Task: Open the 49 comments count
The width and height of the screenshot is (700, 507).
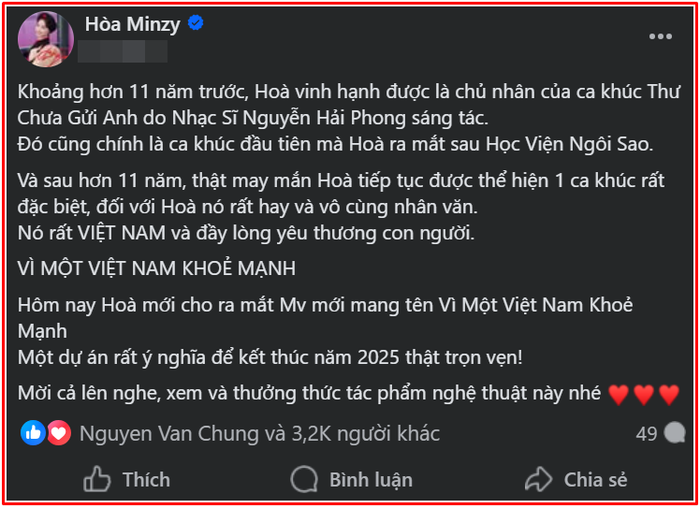Action: (x=646, y=433)
